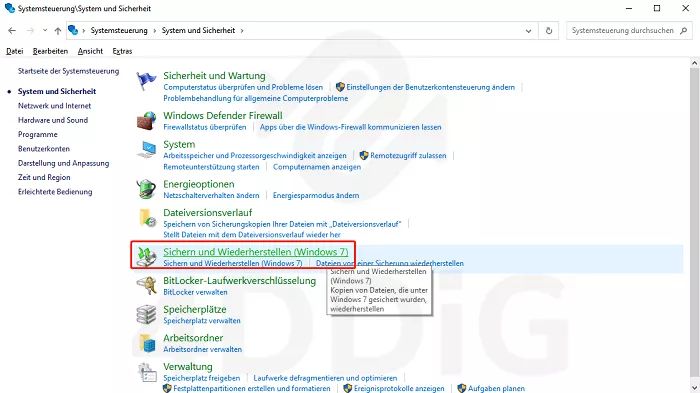Click Computernamen anzeigen link
The image size is (700, 393).
317,167
